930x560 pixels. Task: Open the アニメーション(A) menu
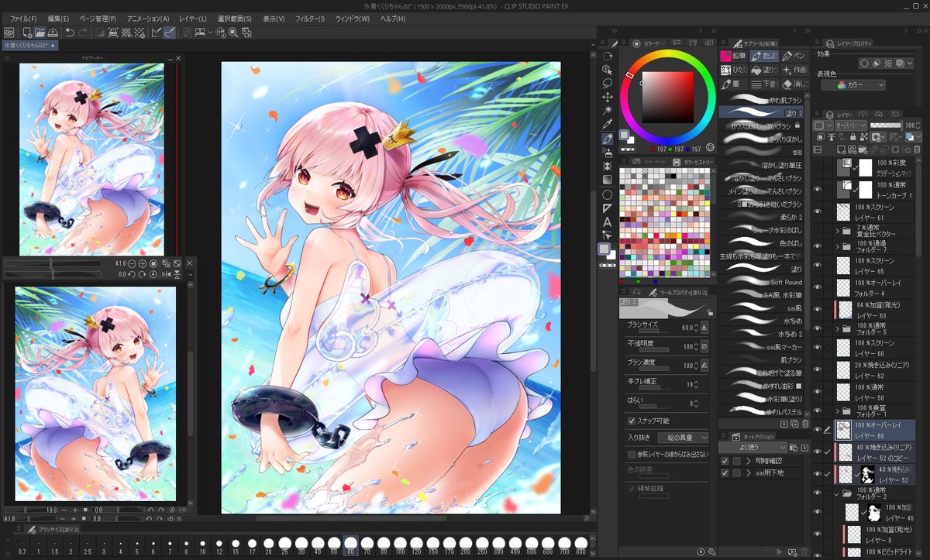[148, 19]
